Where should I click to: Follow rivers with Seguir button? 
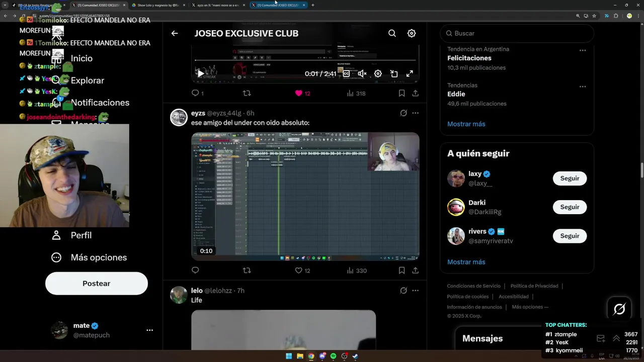[x=570, y=236]
